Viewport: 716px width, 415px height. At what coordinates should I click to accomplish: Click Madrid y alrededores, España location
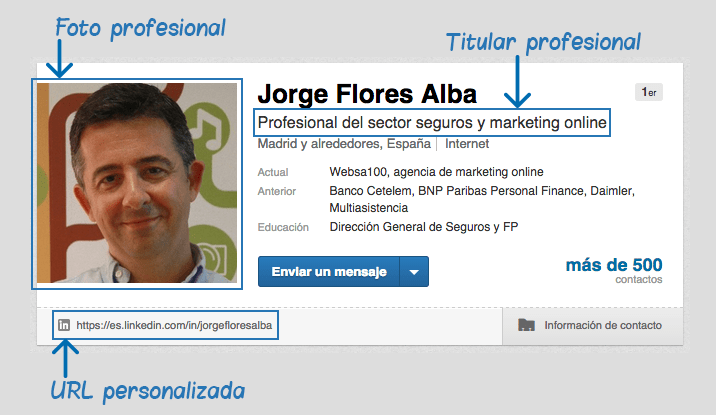point(344,144)
